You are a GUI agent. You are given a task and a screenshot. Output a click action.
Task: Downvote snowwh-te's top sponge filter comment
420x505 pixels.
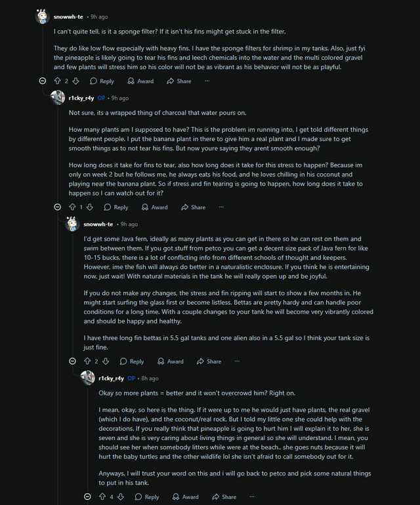(75, 81)
